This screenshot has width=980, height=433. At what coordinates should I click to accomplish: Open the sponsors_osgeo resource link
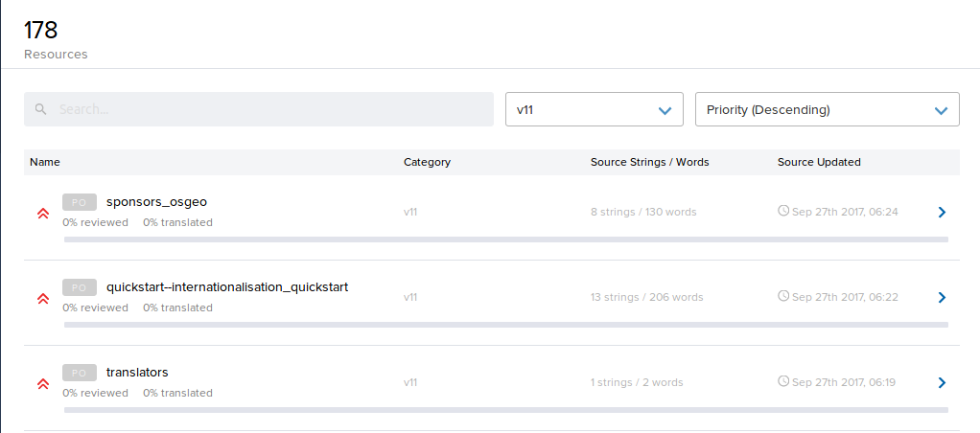pyautogui.click(x=156, y=201)
